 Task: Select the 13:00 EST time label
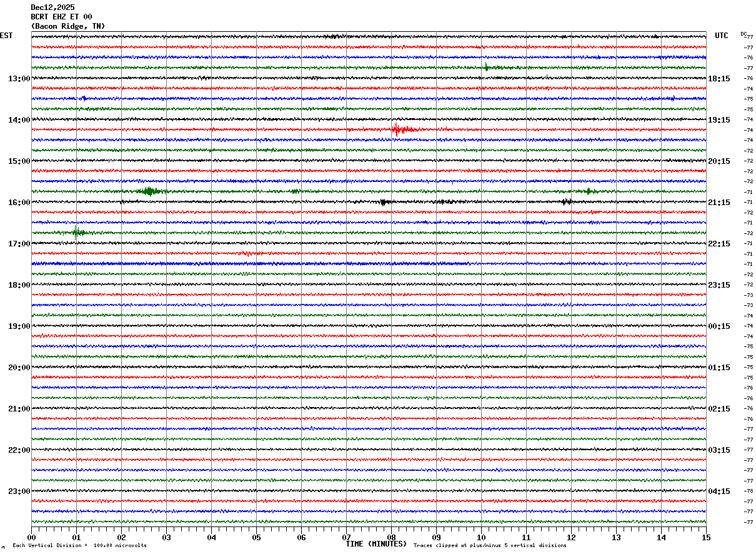(x=19, y=79)
